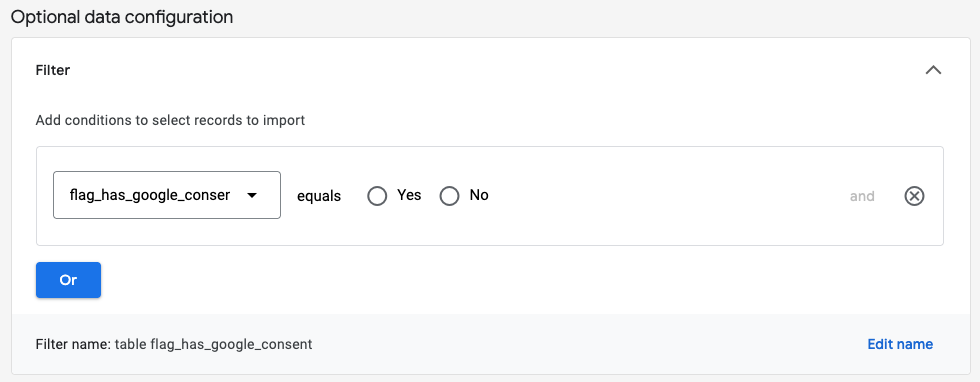Click the greyed-out "and" connector
The image size is (980, 382).
point(862,196)
